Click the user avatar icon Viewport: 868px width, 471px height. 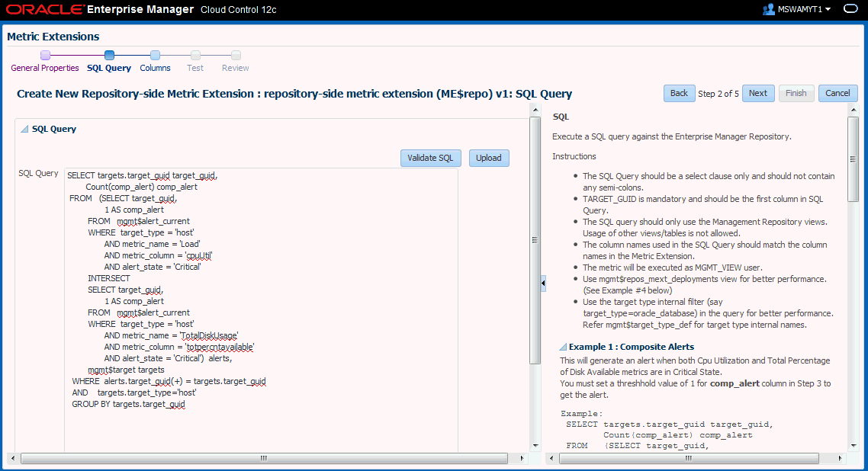pos(768,9)
